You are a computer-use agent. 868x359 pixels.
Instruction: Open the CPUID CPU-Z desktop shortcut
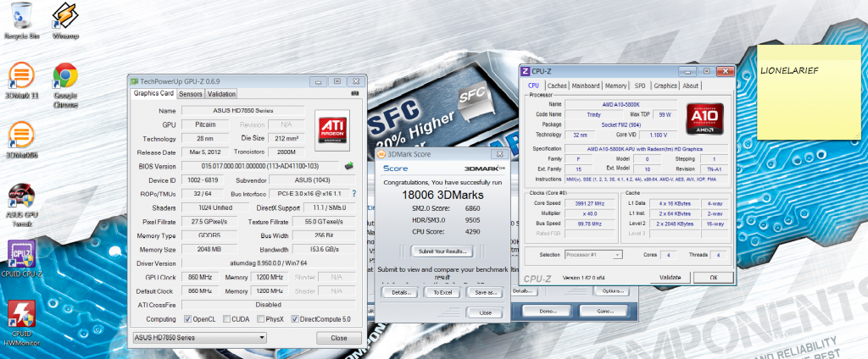[21, 259]
